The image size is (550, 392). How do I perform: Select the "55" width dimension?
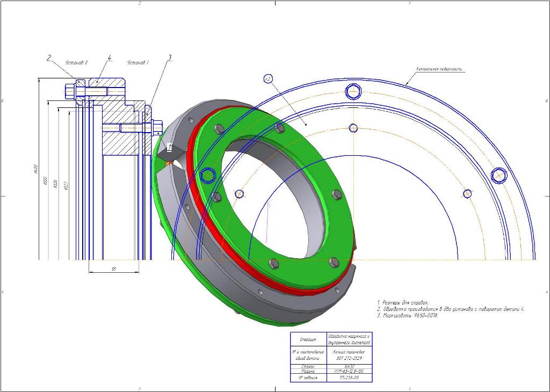pos(114,269)
